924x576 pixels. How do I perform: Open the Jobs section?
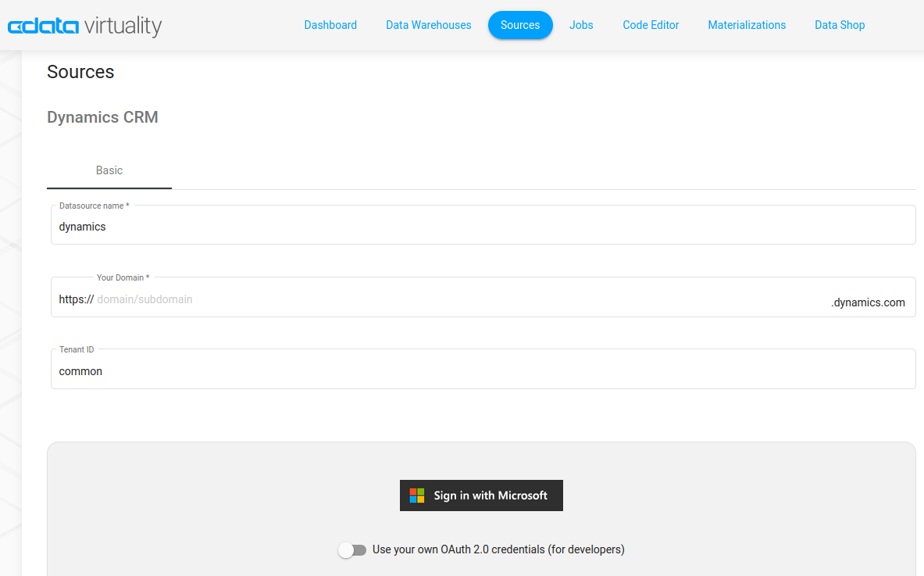click(581, 25)
